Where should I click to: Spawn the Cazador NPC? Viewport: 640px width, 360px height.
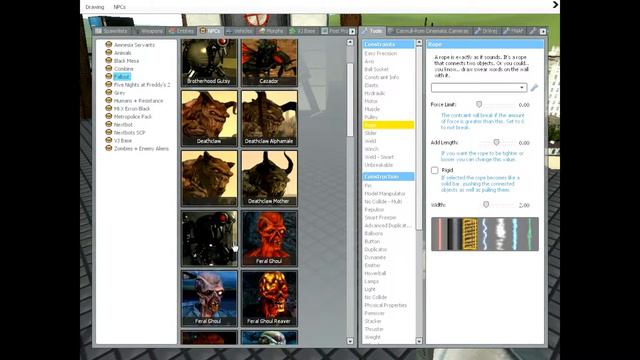(269, 62)
